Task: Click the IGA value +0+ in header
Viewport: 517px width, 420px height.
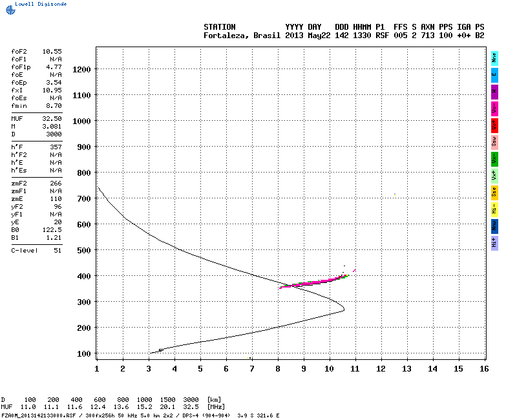Action: [463, 36]
